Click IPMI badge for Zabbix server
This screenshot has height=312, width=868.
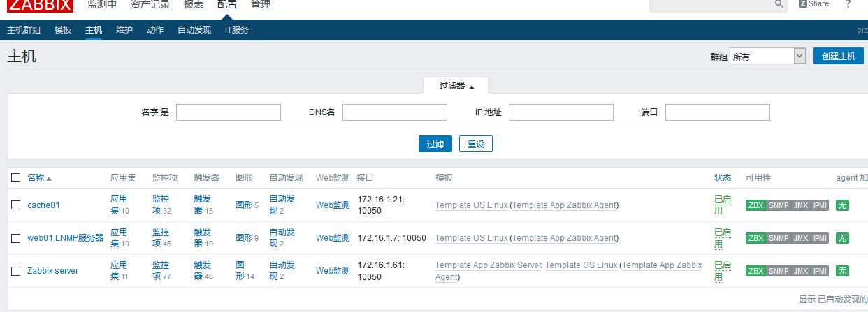[x=820, y=271]
